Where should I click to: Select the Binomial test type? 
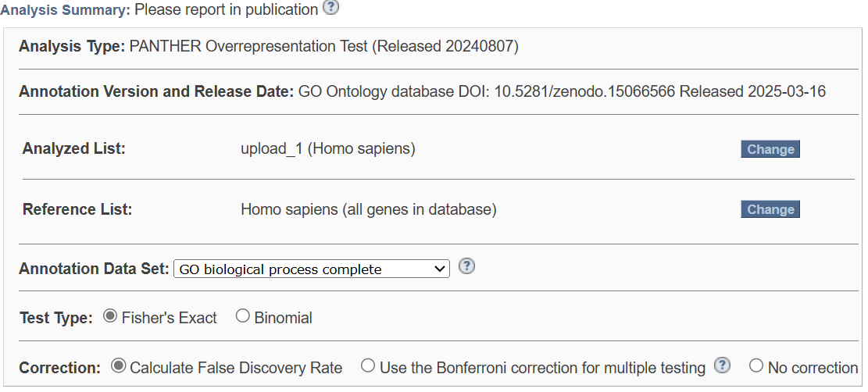point(242,316)
